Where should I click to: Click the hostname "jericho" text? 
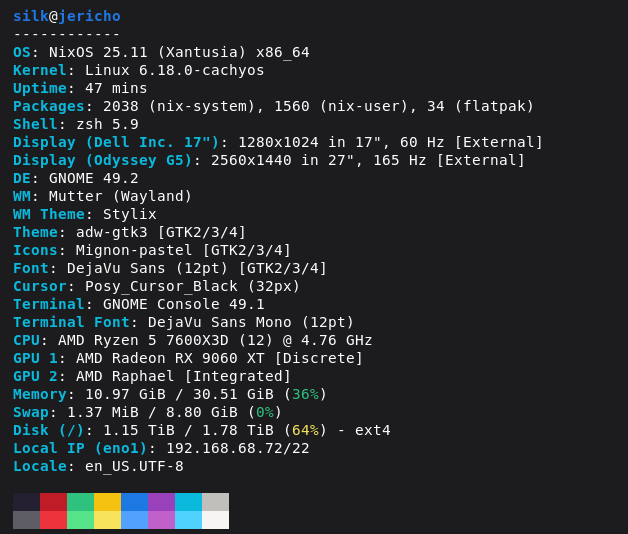pos(89,16)
